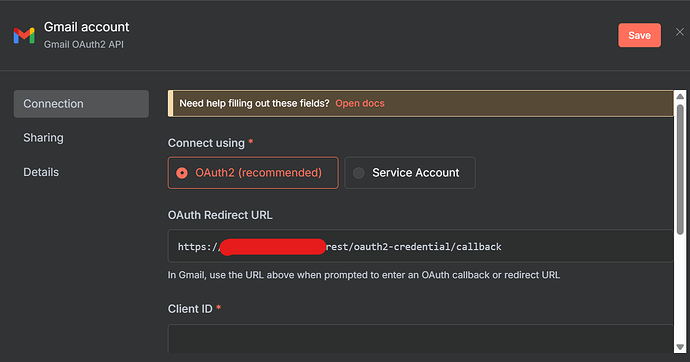690x362 pixels.
Task: Click the oauth2-credential/callback URL text
Action: pyautogui.click(x=414, y=247)
